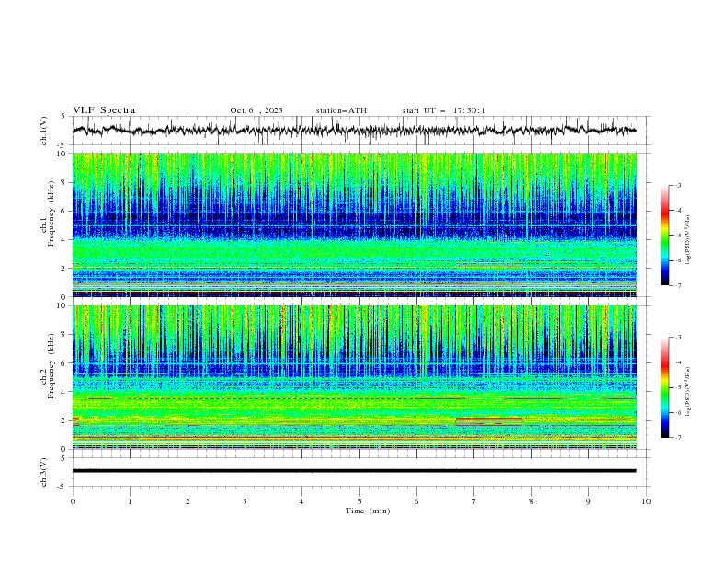The width and height of the screenshot is (728, 563).
Task: Click the "start UT = 17:30:1" text
Action: coord(444,110)
